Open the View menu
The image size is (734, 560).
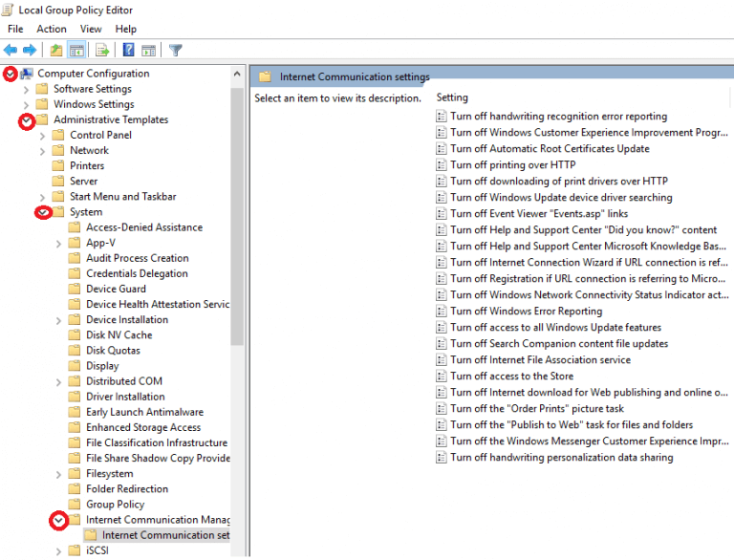[x=91, y=29]
